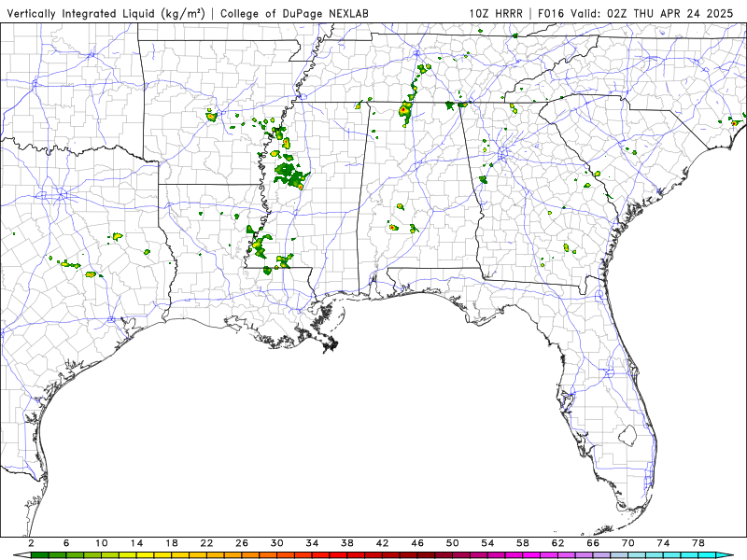Select the orange 26–28 color swatch
This screenshot has height=560, width=747.
tap(250, 555)
